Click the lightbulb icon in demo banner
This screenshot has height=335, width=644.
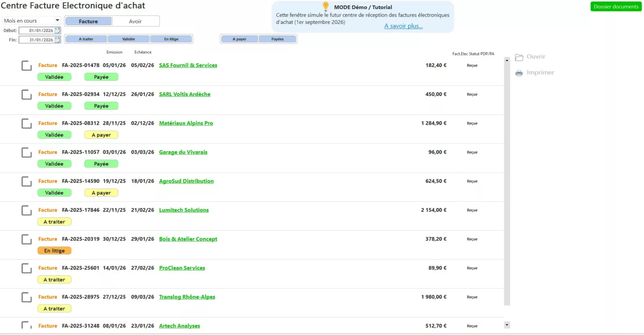326,6
